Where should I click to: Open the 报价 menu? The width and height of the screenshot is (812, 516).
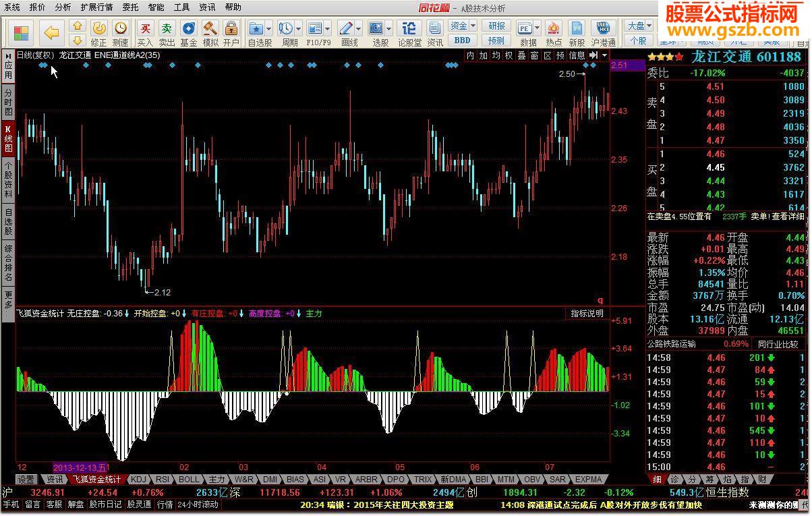tap(38, 7)
